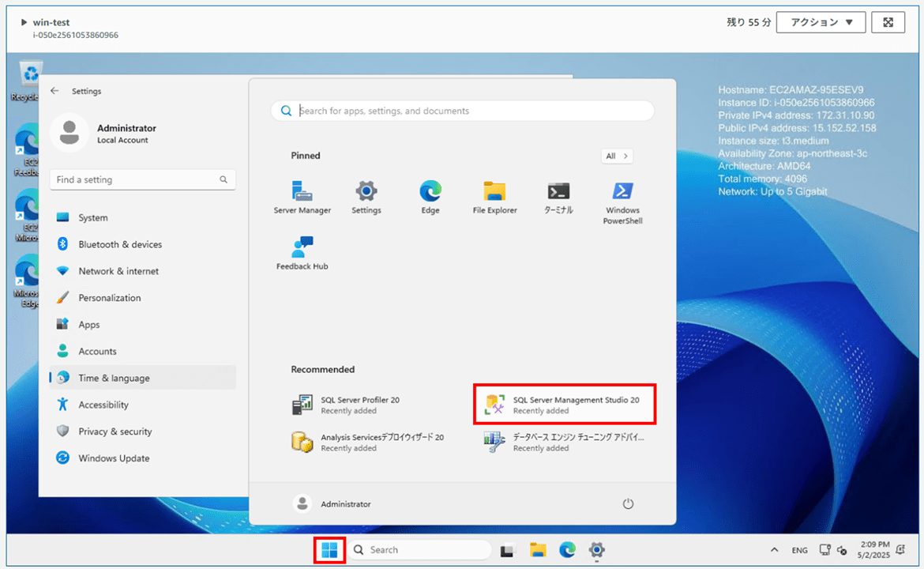Viewport: 924px width, 569px height.
Task: Open System in Settings sidebar
Action: 143,217
